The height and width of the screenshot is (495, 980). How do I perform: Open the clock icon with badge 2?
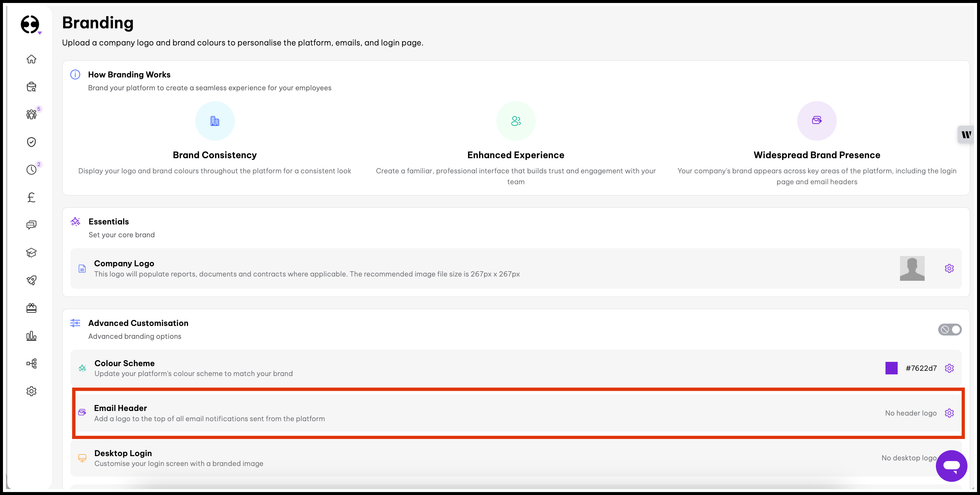pos(31,169)
